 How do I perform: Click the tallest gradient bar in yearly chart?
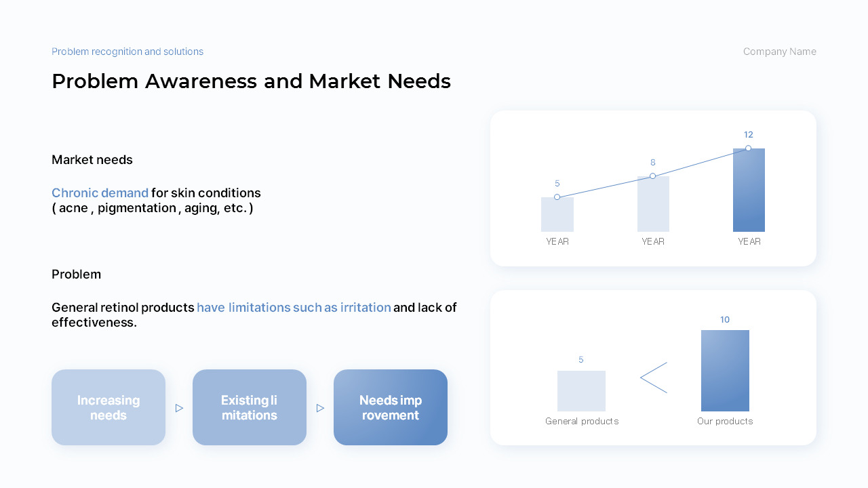click(749, 190)
